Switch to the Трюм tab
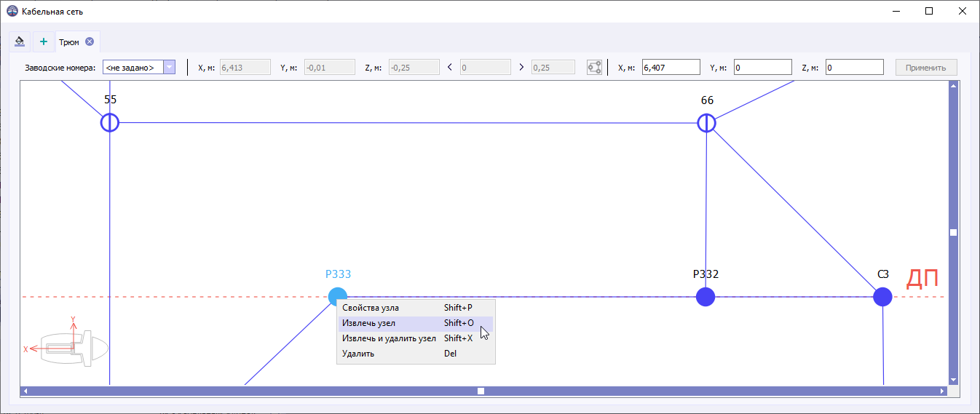The height and width of the screenshot is (414, 980). click(69, 42)
